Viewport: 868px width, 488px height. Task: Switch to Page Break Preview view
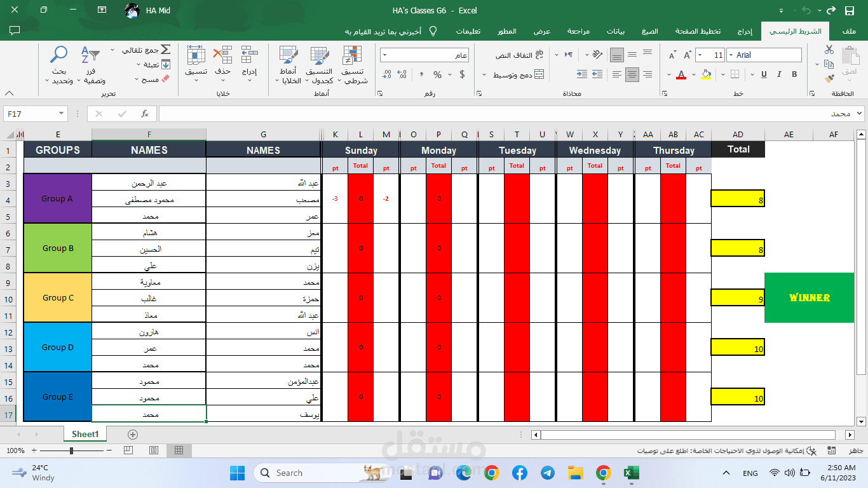point(128,450)
